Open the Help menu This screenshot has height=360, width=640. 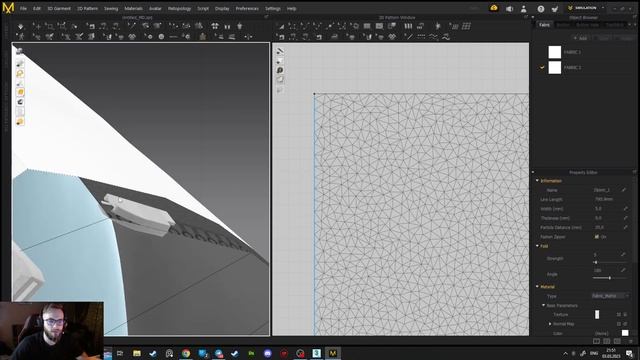point(291,9)
